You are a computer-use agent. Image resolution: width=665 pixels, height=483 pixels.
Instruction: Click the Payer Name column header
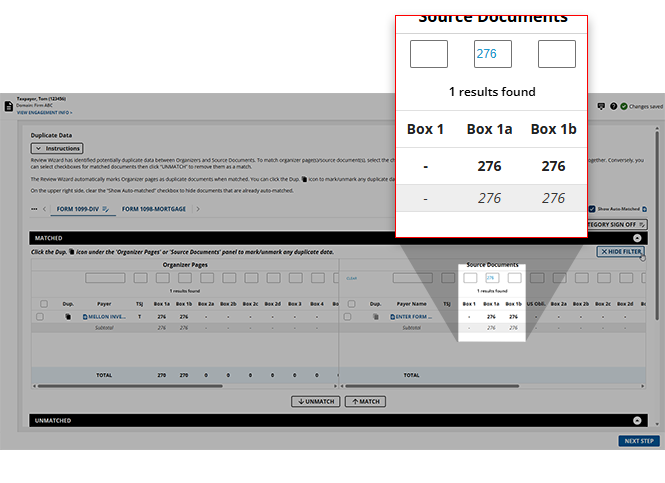pyautogui.click(x=411, y=304)
